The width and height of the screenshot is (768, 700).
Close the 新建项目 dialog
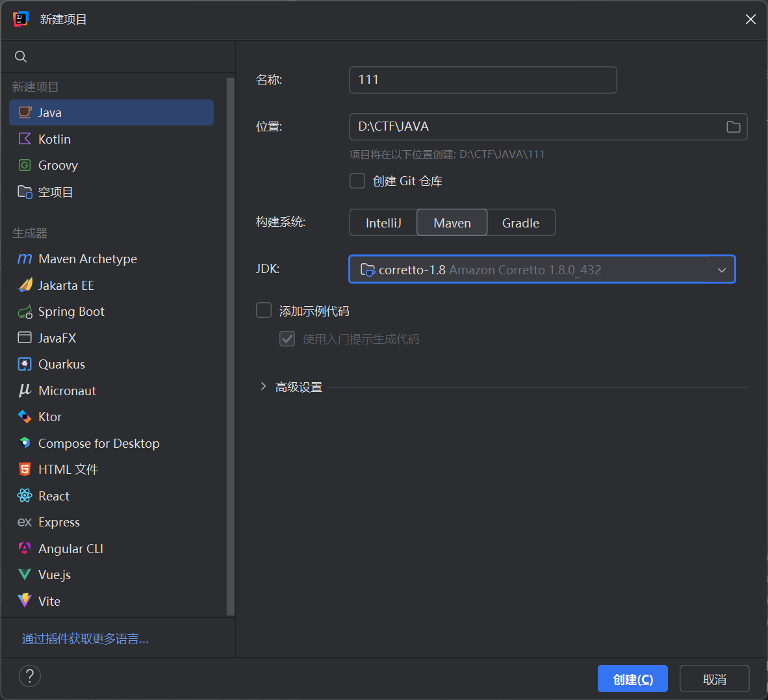(x=750, y=19)
